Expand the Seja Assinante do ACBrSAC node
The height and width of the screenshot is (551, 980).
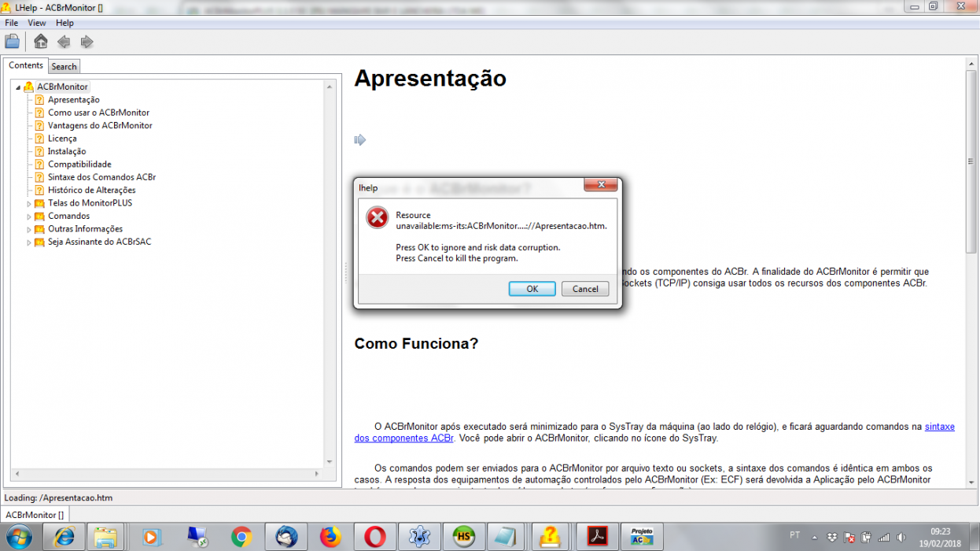tap(29, 242)
